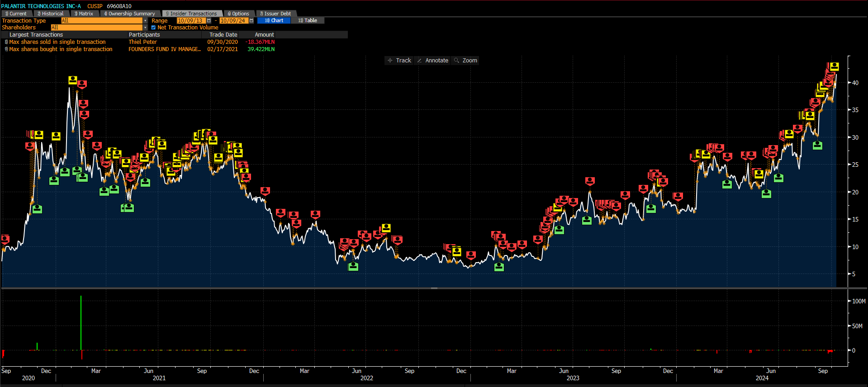This screenshot has width=868, height=387.
Task: Click red insider marker in April 2022
Action: [316, 214]
